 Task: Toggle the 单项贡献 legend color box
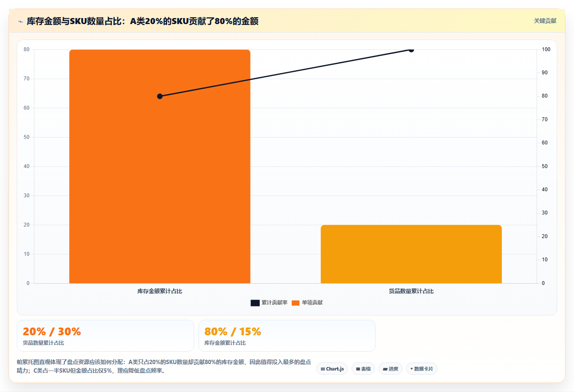[x=296, y=303]
